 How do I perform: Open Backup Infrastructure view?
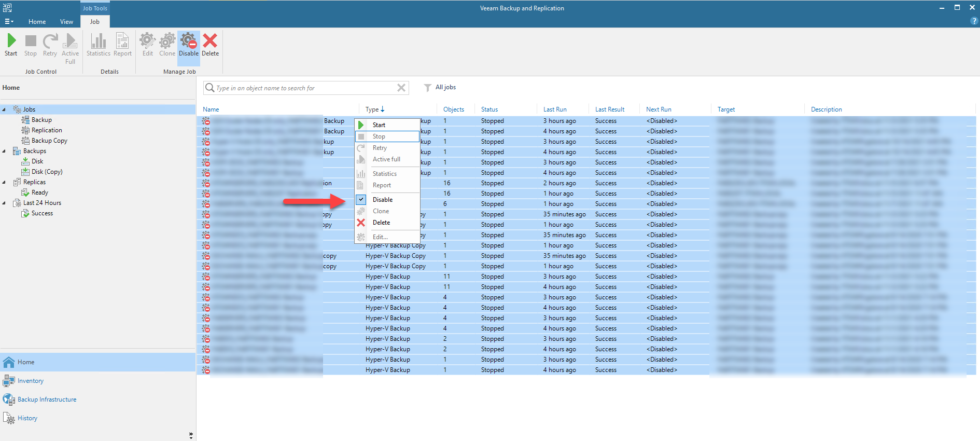click(x=98, y=399)
